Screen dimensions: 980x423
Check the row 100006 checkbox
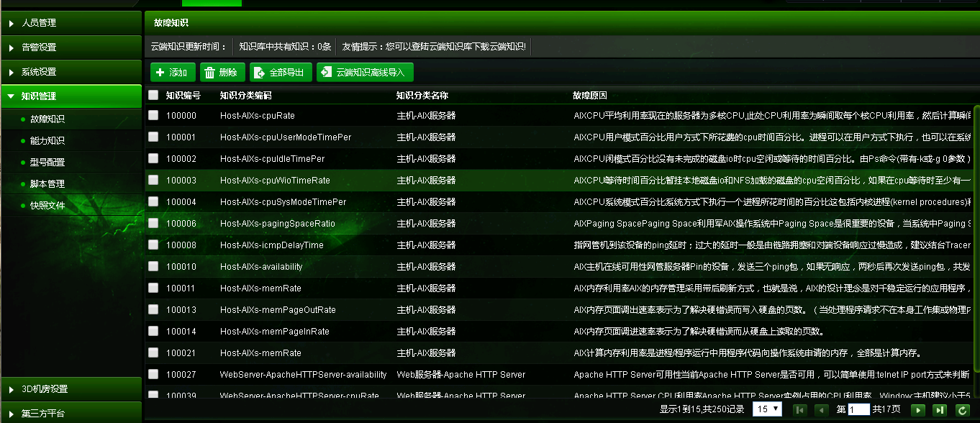click(153, 223)
